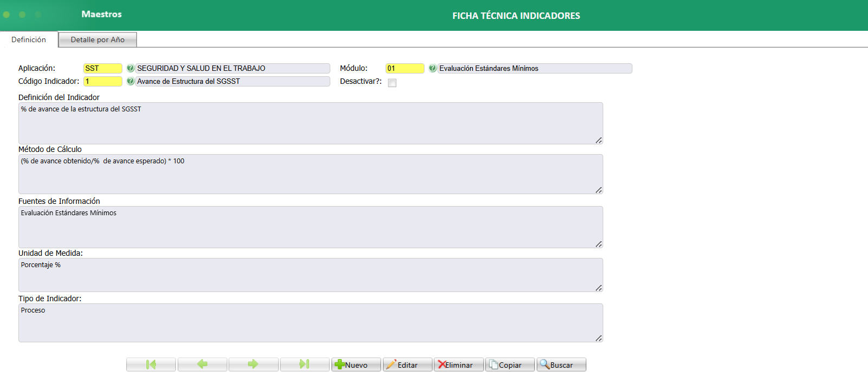Grab resize handle of Fuentes de Información box
The height and width of the screenshot is (378, 868).
(599, 244)
